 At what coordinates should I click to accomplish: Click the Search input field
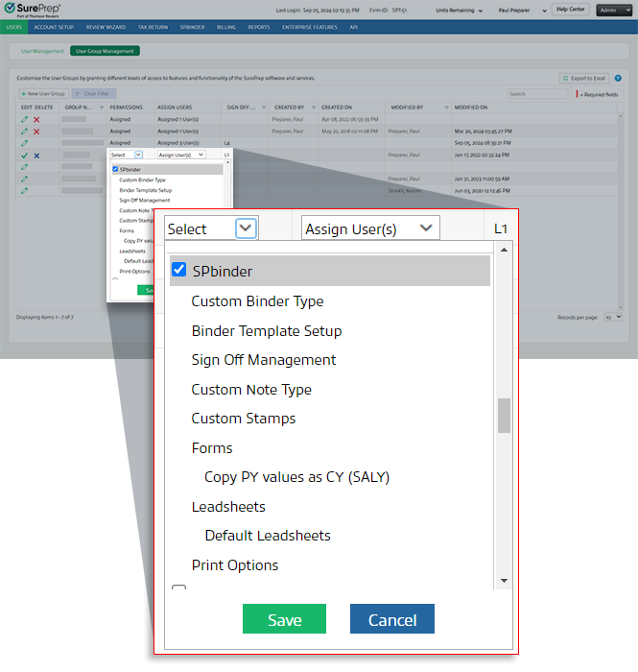[537, 94]
